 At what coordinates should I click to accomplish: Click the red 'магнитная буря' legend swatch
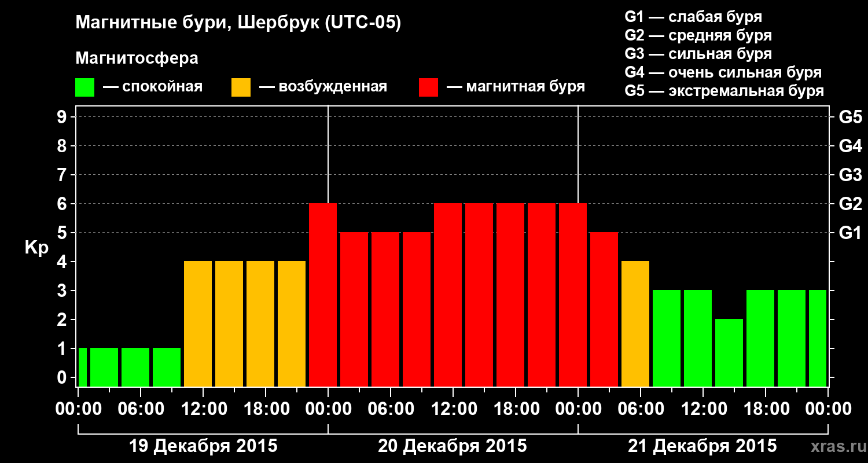click(428, 87)
